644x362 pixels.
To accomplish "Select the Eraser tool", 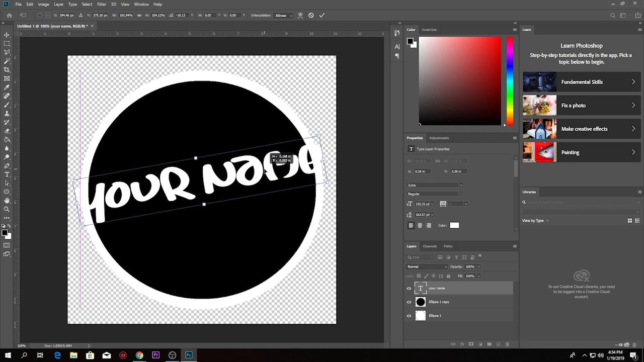I will (x=7, y=131).
